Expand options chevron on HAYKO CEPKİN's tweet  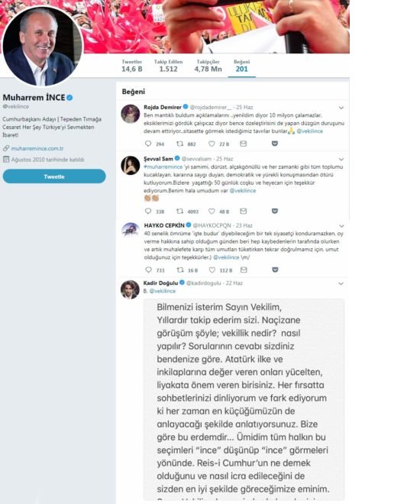tap(341, 226)
